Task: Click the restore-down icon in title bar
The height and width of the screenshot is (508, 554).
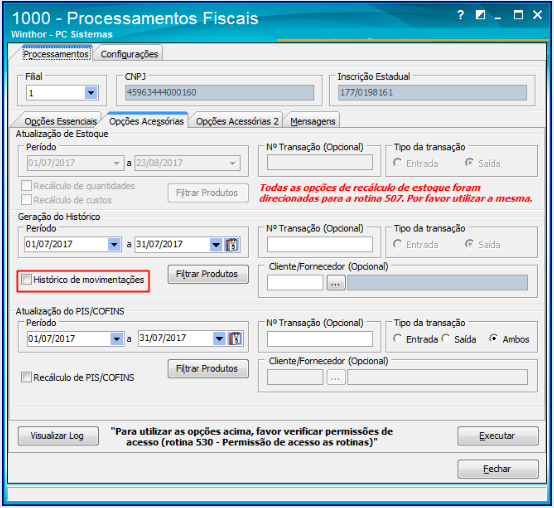Action: pyautogui.click(x=480, y=15)
